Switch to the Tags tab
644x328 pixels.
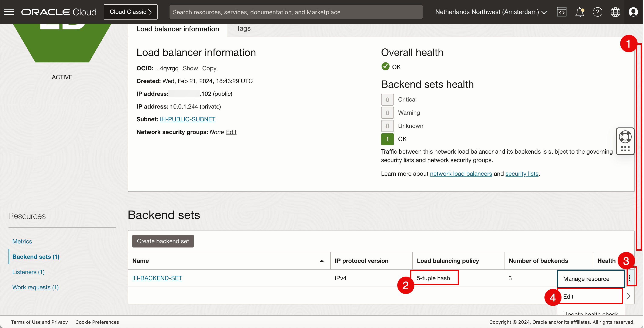[x=243, y=28]
